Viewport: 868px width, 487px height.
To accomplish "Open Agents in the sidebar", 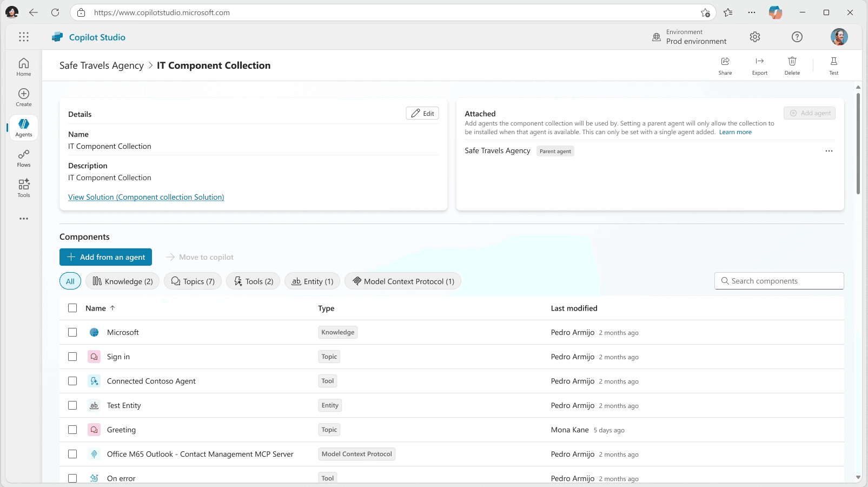I will pos(24,128).
